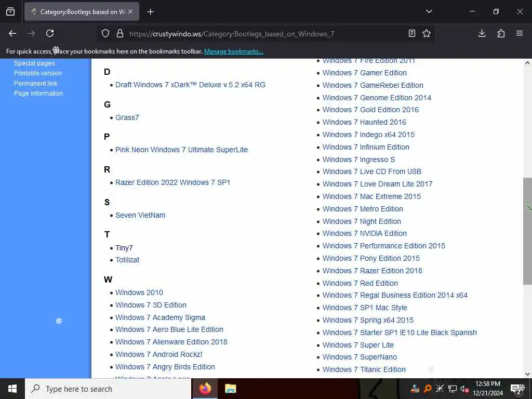Screen dimensions: 532x399
Task: Open Windows 7 Mac Extreme 2015
Action: click(x=371, y=196)
